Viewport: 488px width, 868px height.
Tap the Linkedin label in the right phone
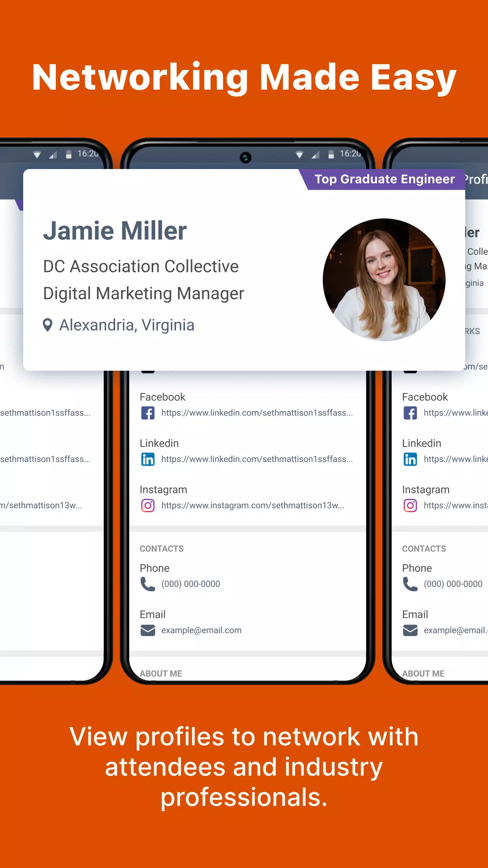coord(422,443)
